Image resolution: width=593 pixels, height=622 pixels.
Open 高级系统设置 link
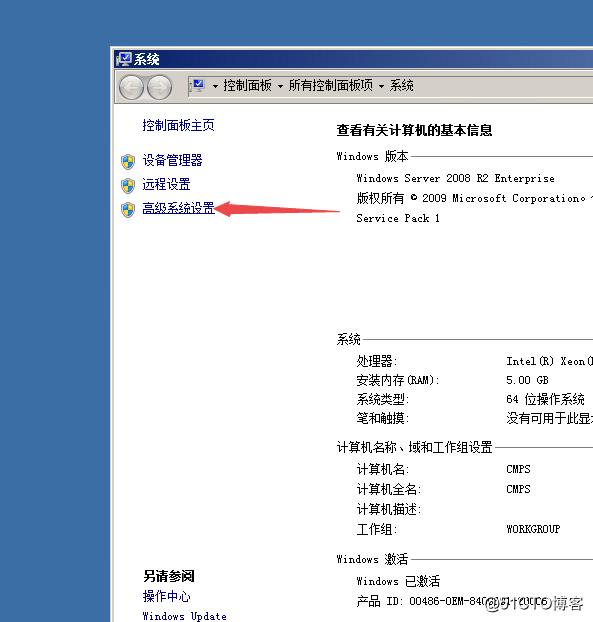point(178,208)
